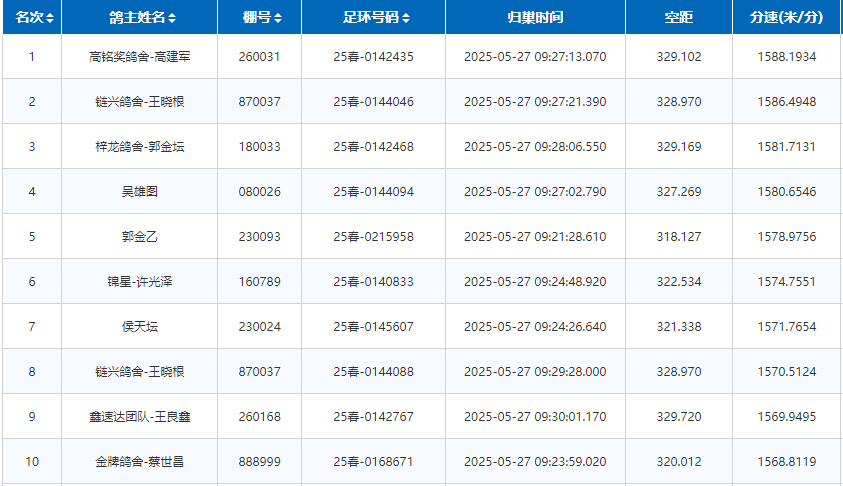Click loft number 230024
The width and height of the screenshot is (843, 486).
pyautogui.click(x=260, y=326)
